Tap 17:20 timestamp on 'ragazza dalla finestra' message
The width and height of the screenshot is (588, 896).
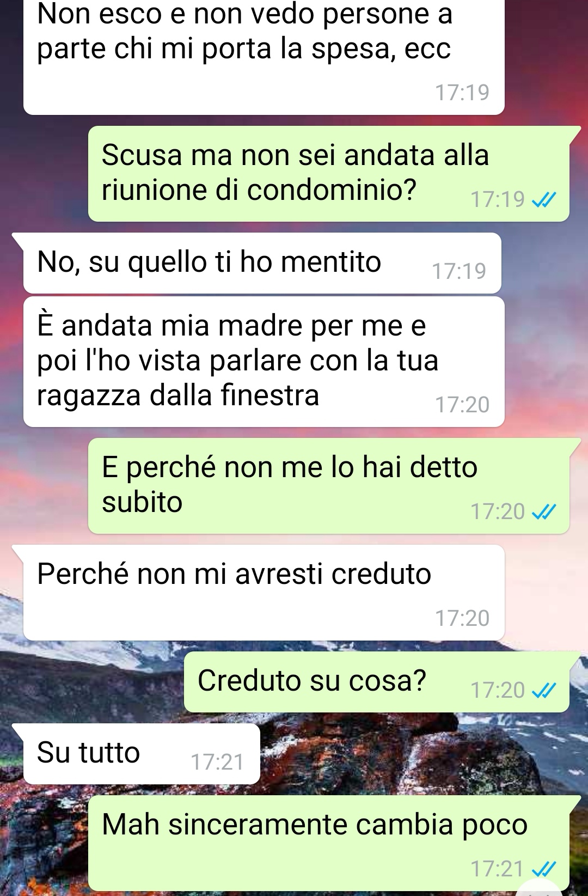coord(462,405)
